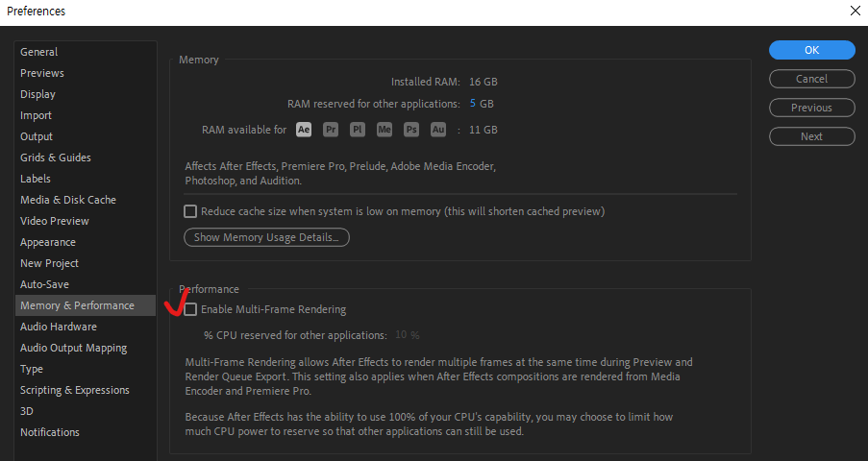Click the Audition Au app icon
Viewport: 868px width, 461px height.
coord(438,130)
